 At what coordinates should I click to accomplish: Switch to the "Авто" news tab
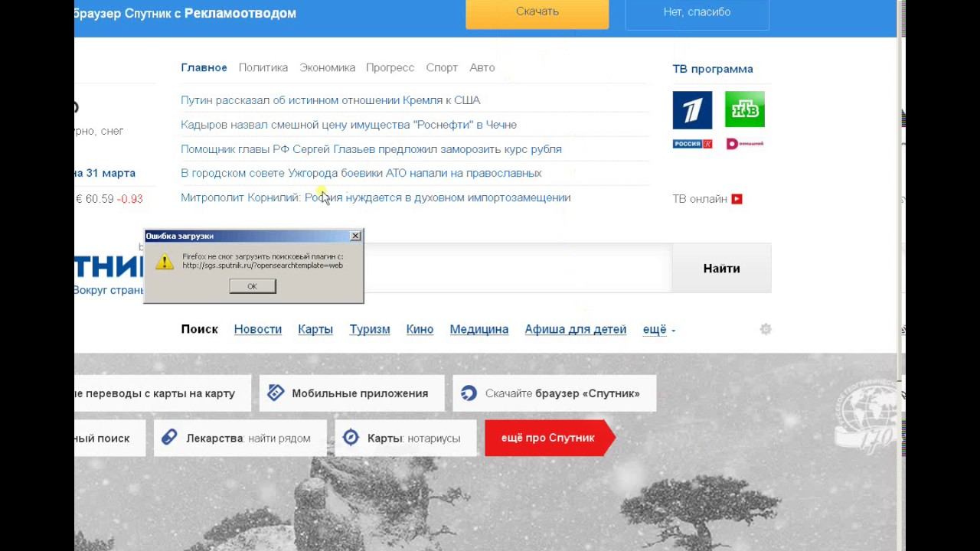(482, 67)
